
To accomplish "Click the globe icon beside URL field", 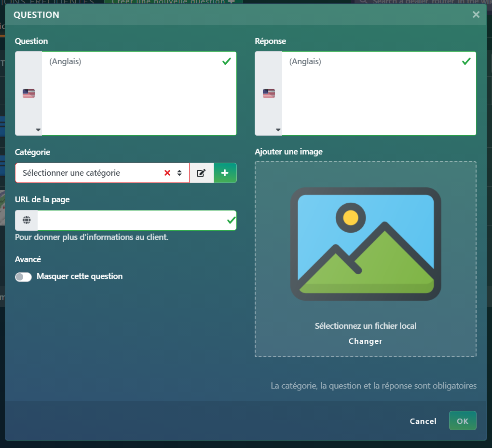I will 27,220.
